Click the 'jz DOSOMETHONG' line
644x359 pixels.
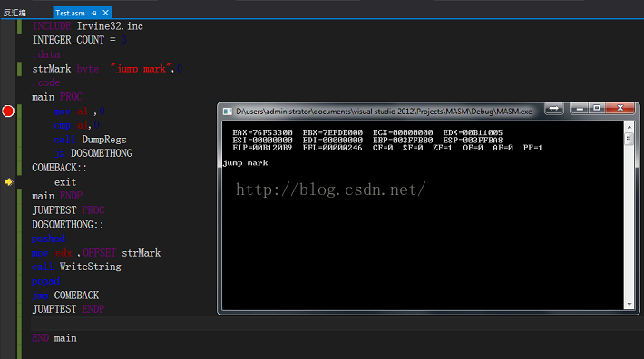pyautogui.click(x=93, y=153)
